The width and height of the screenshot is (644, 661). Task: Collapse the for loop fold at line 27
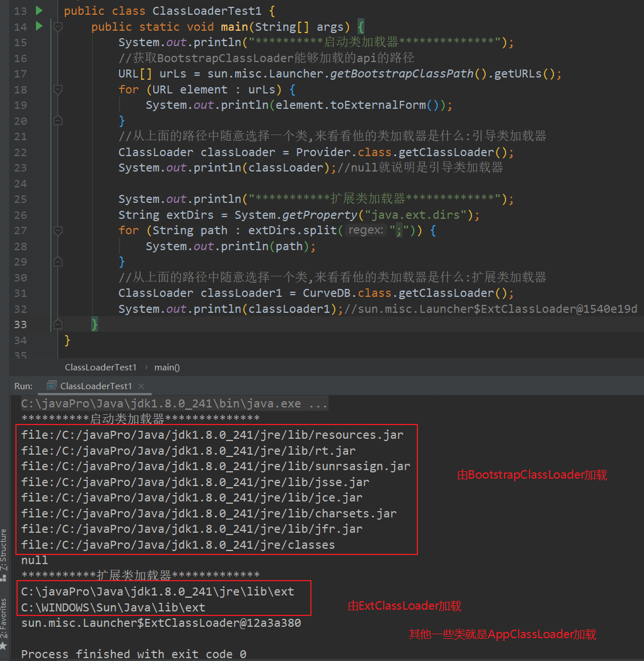(58, 231)
